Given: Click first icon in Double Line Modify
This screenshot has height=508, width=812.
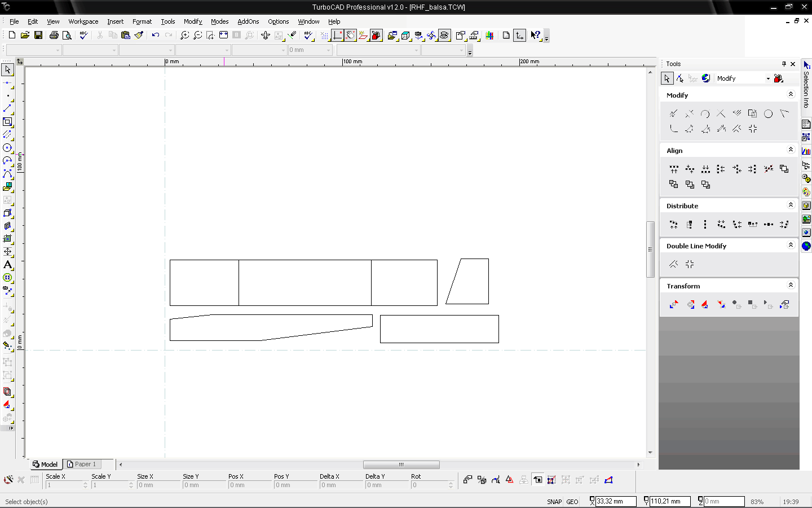Looking at the screenshot, I should click(x=674, y=264).
